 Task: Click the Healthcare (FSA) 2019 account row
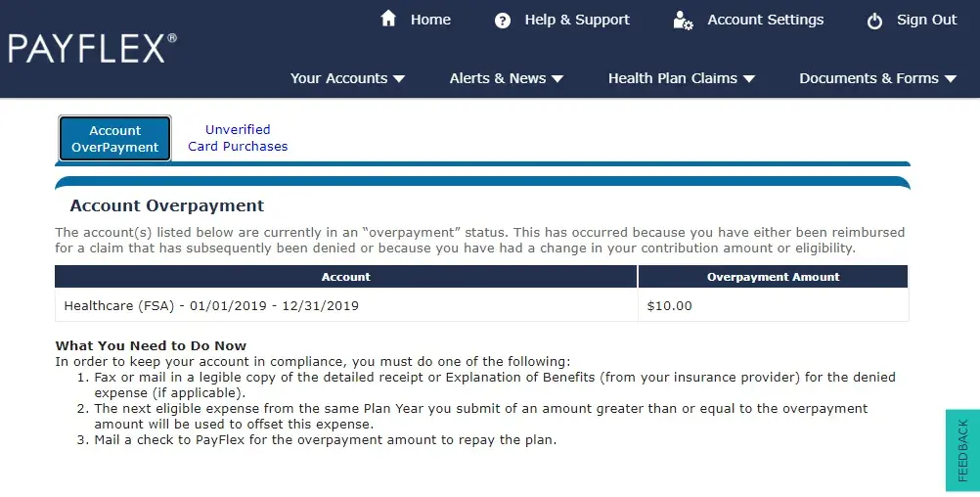pyautogui.click(x=211, y=305)
